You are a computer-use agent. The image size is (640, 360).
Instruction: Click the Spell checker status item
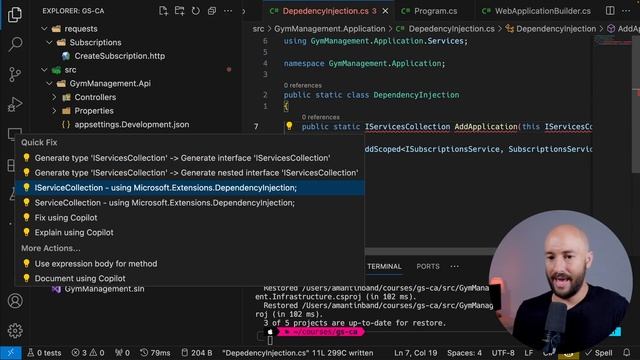tap(599, 353)
